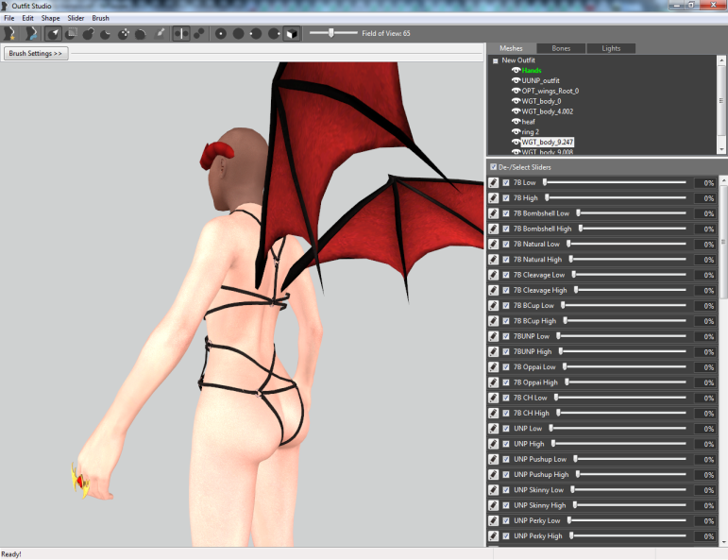Open the Slider menu
The image size is (728, 560).
click(x=76, y=18)
